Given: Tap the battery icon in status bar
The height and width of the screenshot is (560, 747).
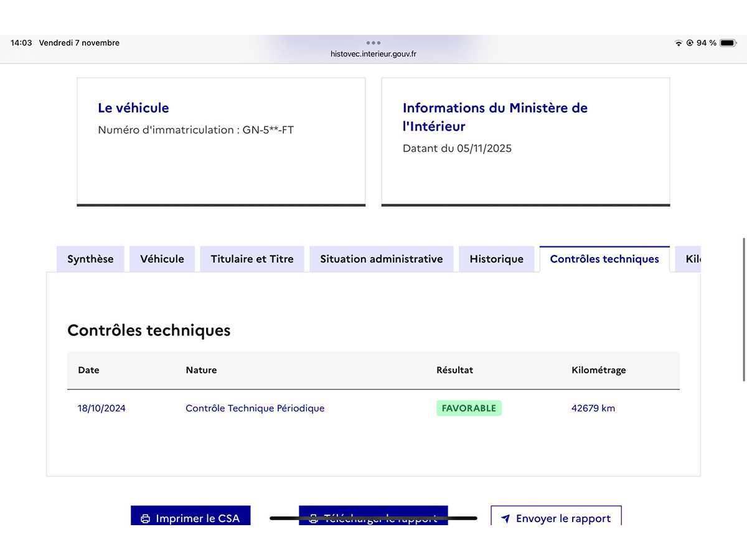Looking at the screenshot, I should (727, 43).
